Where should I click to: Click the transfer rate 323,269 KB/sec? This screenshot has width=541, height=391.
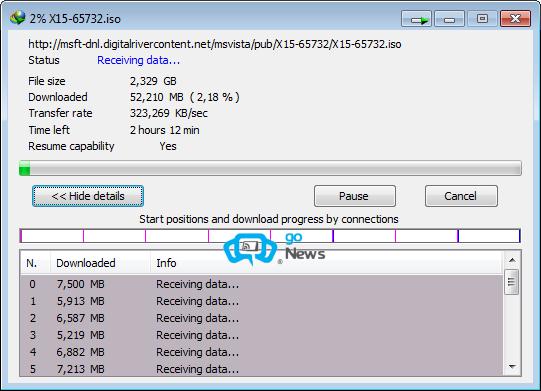click(x=169, y=113)
